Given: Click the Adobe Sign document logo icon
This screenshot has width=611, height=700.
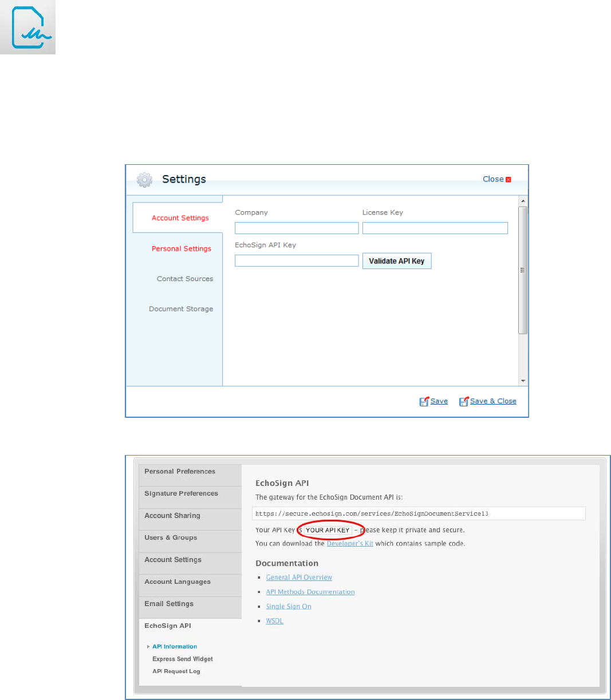Looking at the screenshot, I should tap(27, 27).
